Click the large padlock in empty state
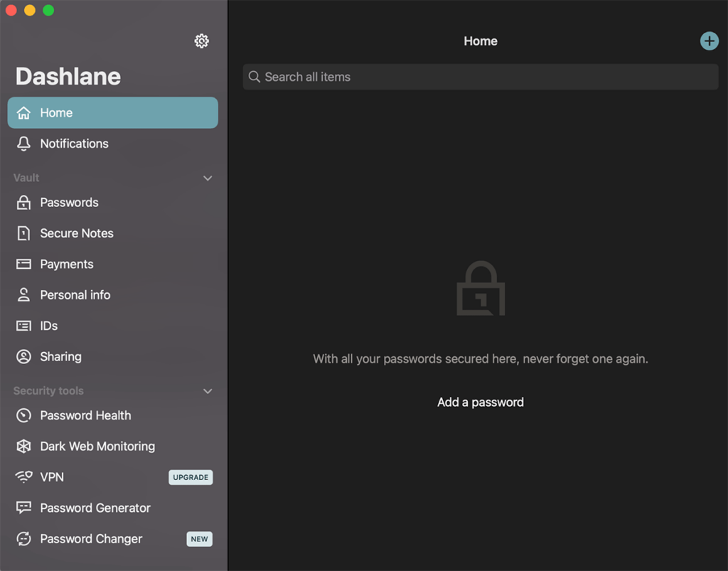Screen dimensions: 728x571 point(481,288)
